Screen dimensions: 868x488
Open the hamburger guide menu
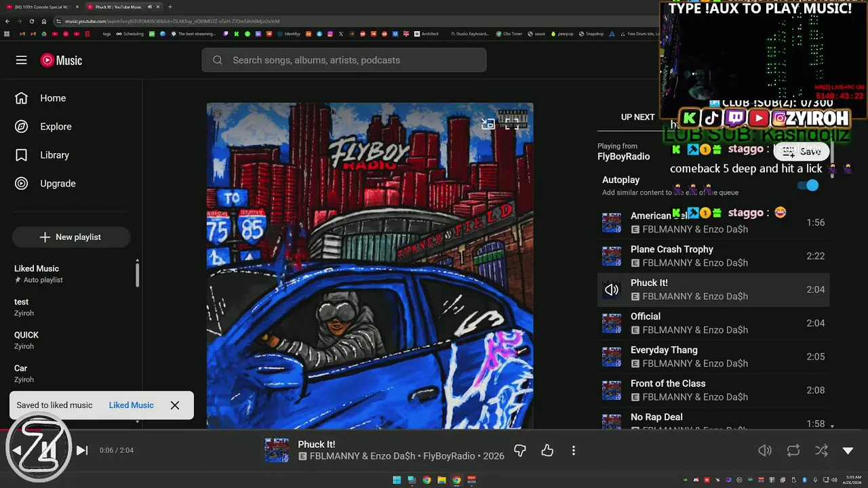pos(22,60)
